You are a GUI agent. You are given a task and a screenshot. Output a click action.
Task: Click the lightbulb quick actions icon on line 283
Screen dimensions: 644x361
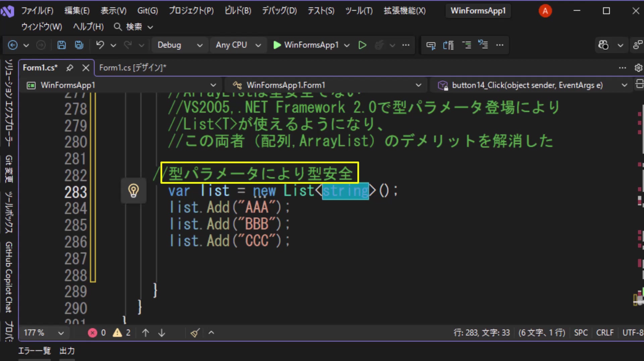pyautogui.click(x=133, y=191)
